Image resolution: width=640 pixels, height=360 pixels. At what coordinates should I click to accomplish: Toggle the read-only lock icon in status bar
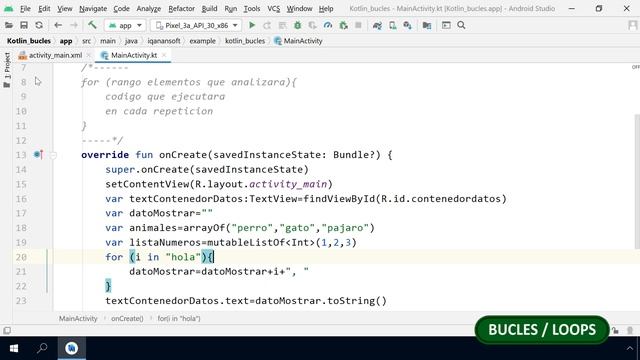(615, 331)
